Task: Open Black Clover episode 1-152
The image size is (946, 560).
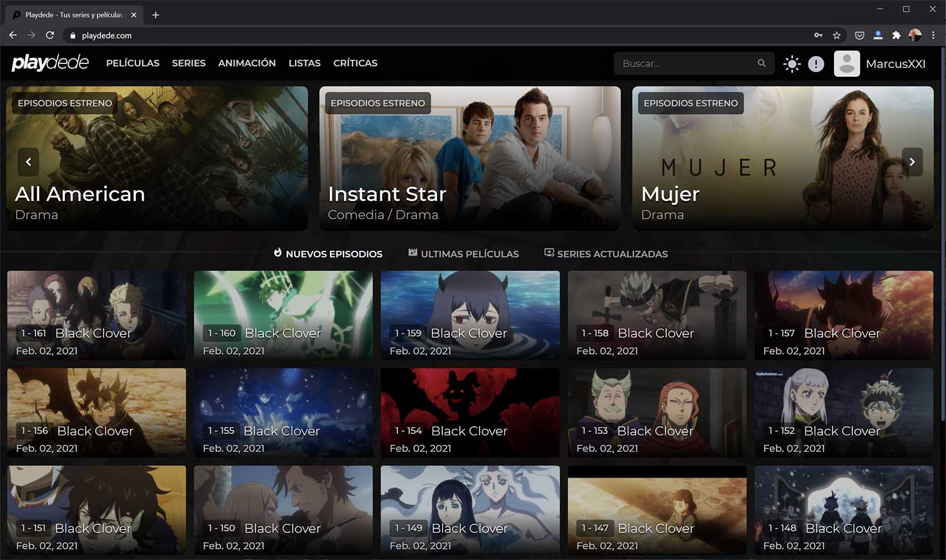Action: [x=844, y=413]
